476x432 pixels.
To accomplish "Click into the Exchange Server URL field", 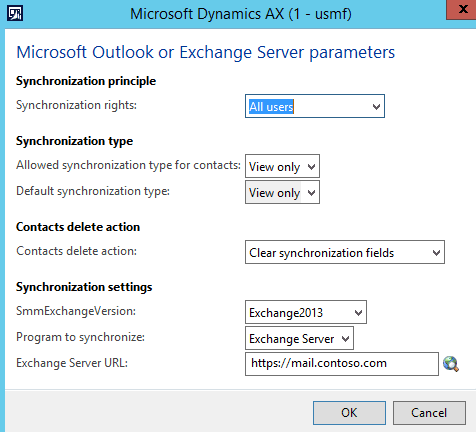I will coord(342,364).
